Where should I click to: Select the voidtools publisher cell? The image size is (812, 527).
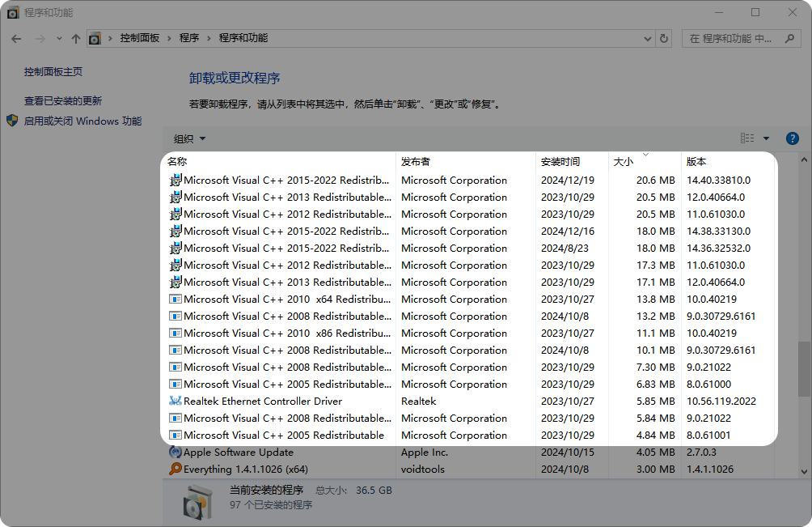[x=422, y=470]
